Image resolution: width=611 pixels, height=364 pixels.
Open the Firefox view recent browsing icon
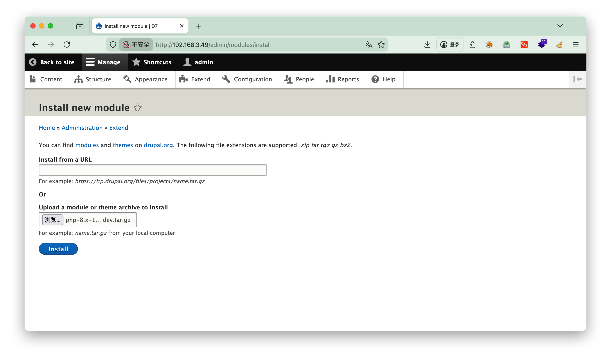[80, 26]
